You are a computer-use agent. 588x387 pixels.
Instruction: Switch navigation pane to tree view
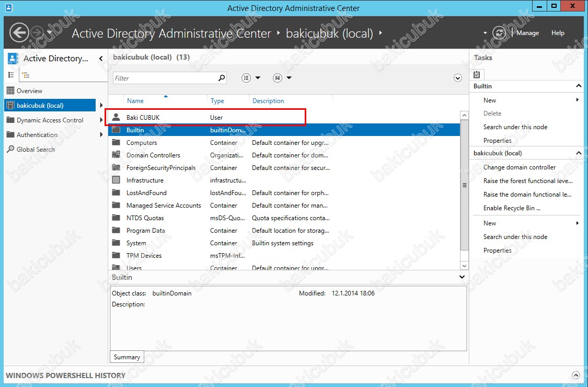pos(26,75)
